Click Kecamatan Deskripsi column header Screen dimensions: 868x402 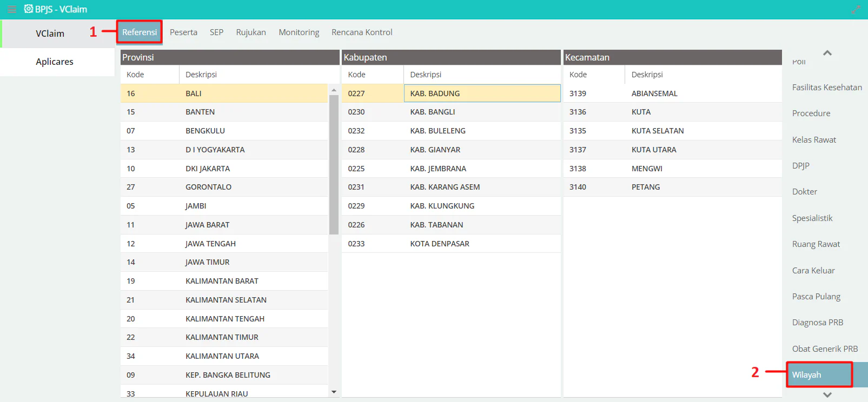704,75
